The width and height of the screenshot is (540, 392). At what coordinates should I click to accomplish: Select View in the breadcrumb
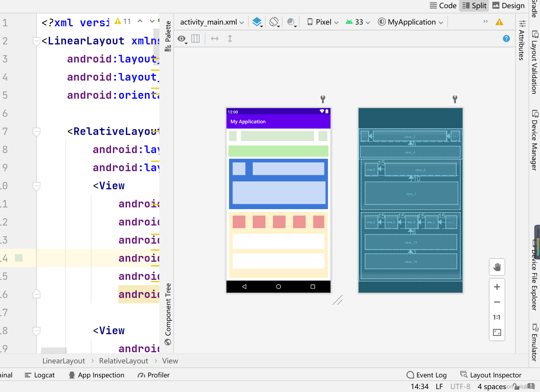(x=170, y=361)
